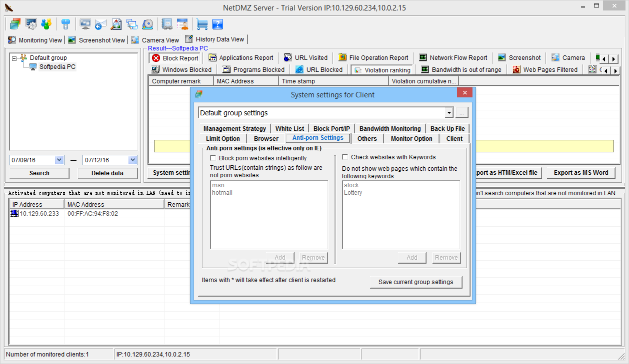Switch to Screenshot View tab
629x364 pixels.
(x=96, y=40)
